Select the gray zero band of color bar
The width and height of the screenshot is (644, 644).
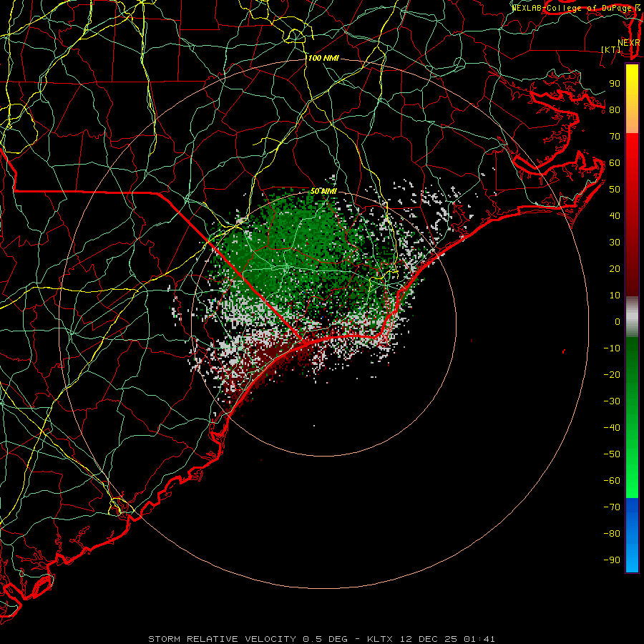pos(632,316)
